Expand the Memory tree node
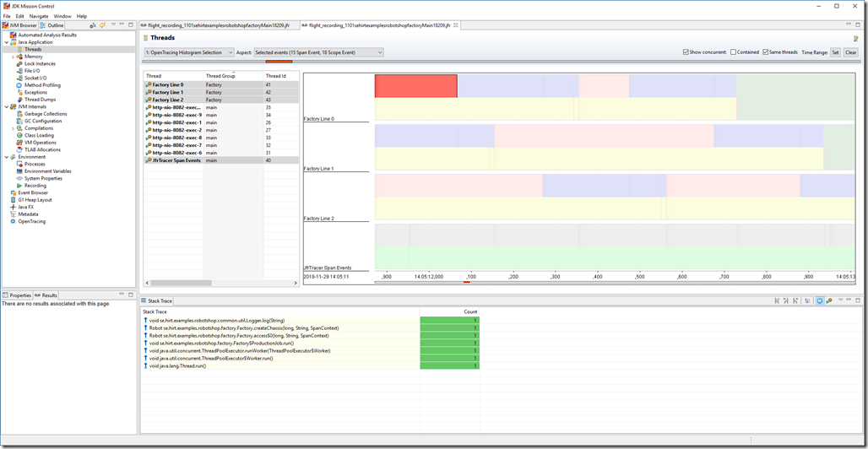 tap(14, 57)
